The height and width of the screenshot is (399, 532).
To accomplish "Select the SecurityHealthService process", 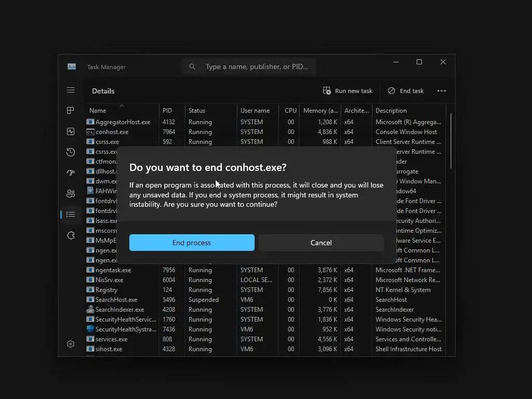I will 265,320.
